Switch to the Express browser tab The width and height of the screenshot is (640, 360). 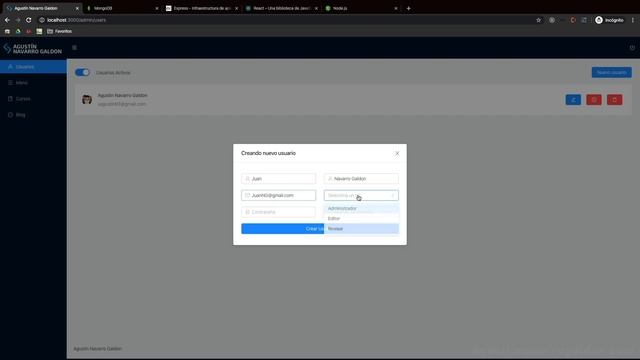pos(202,8)
